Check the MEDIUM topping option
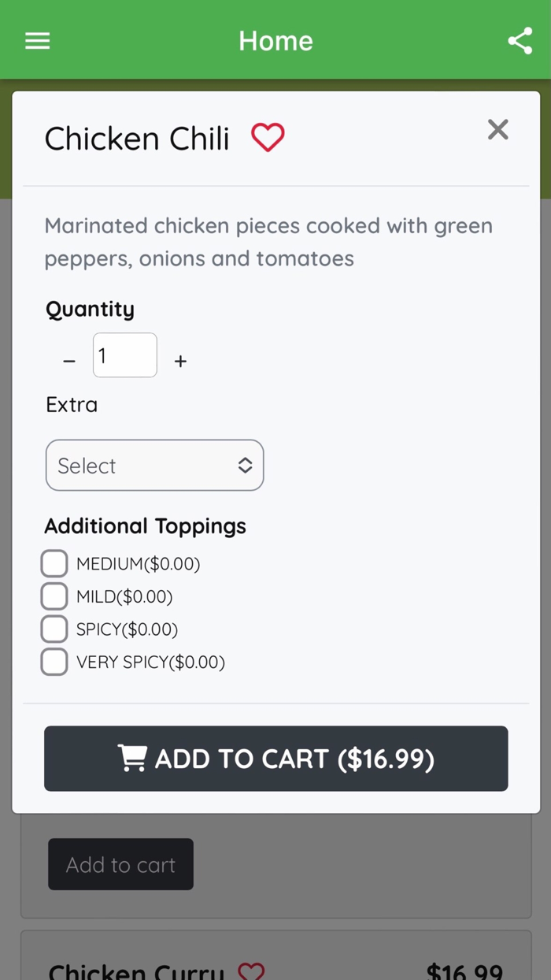This screenshot has height=980, width=551. point(54,564)
